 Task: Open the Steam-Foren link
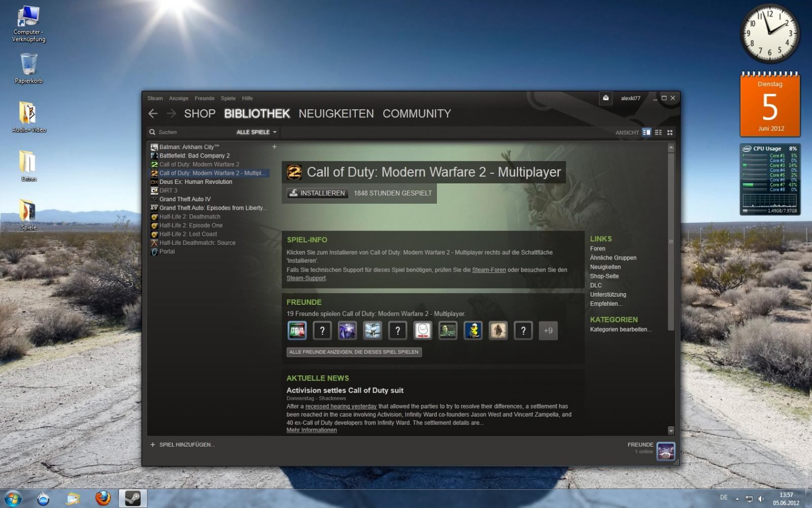[489, 270]
